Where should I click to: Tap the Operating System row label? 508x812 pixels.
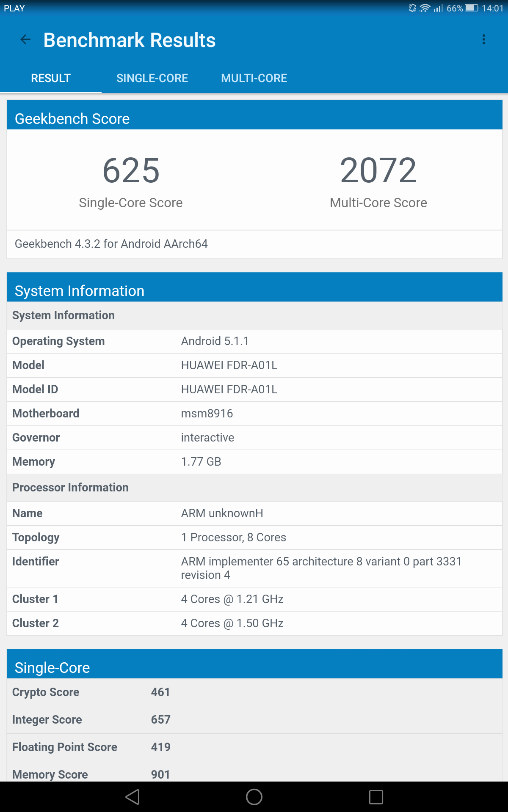58,341
